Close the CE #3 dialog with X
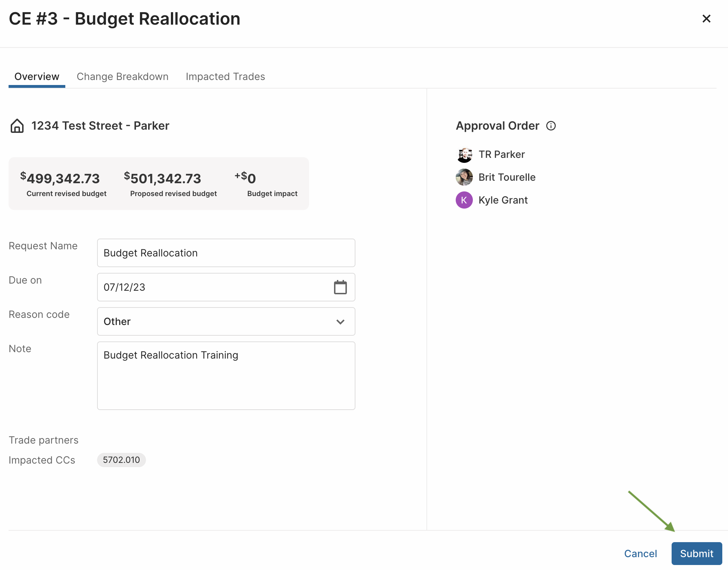The width and height of the screenshot is (728, 570). coord(706,19)
